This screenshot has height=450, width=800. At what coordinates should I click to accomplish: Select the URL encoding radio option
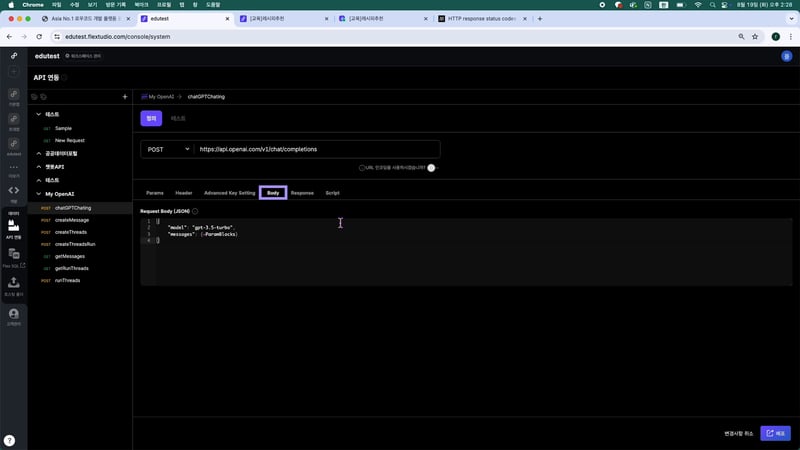[x=362, y=168]
